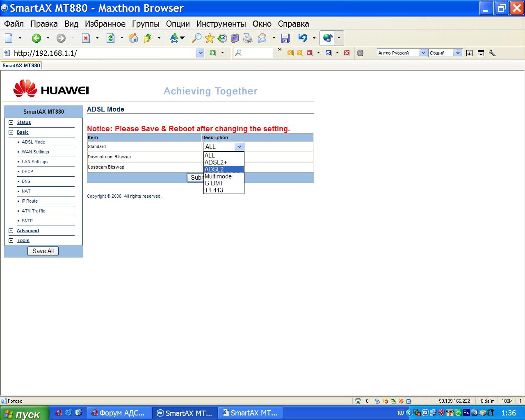The image size is (525, 420).
Task: Open favorites with the yellow star icon
Action: 210,38
